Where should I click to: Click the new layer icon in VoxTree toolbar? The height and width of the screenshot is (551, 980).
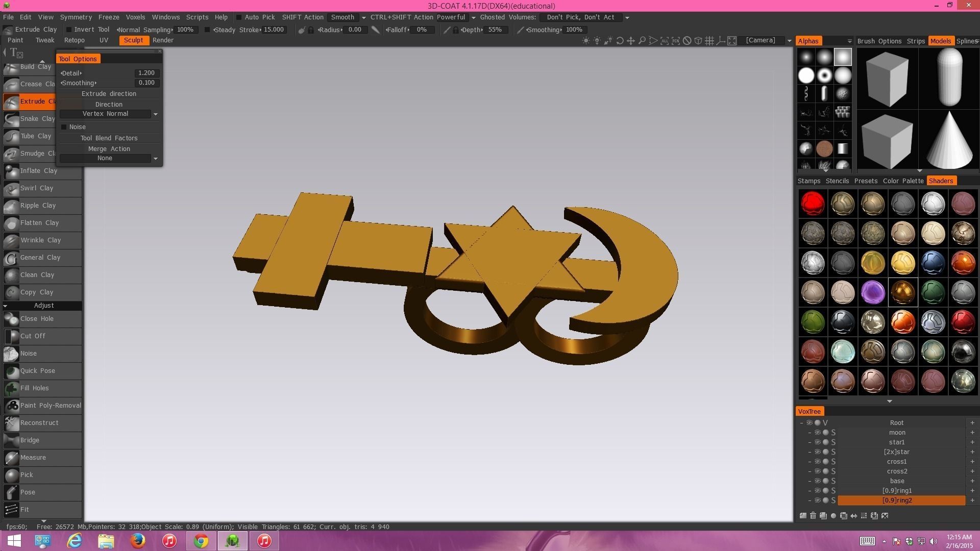click(803, 516)
